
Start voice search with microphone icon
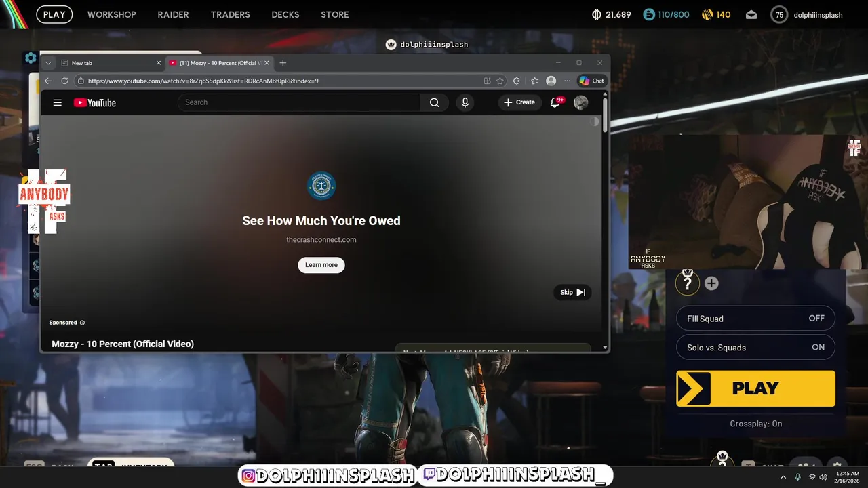click(x=465, y=102)
